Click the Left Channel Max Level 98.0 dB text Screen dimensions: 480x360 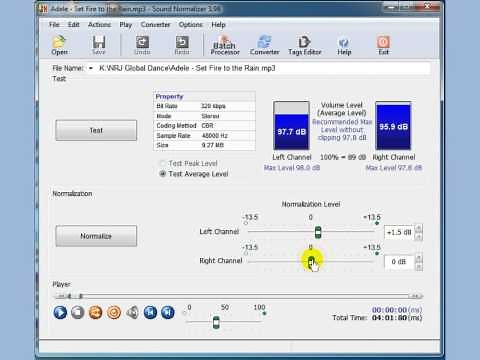coord(292,168)
